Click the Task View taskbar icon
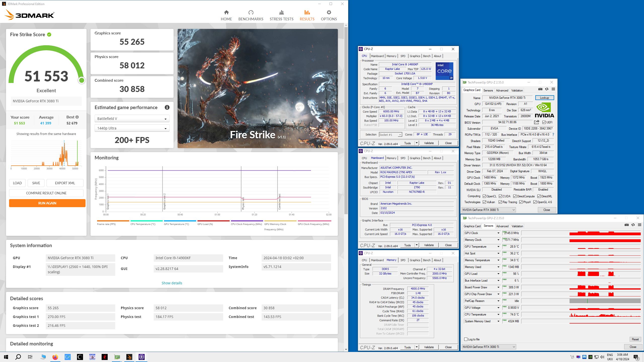The width and height of the screenshot is (644, 362). 30,357
